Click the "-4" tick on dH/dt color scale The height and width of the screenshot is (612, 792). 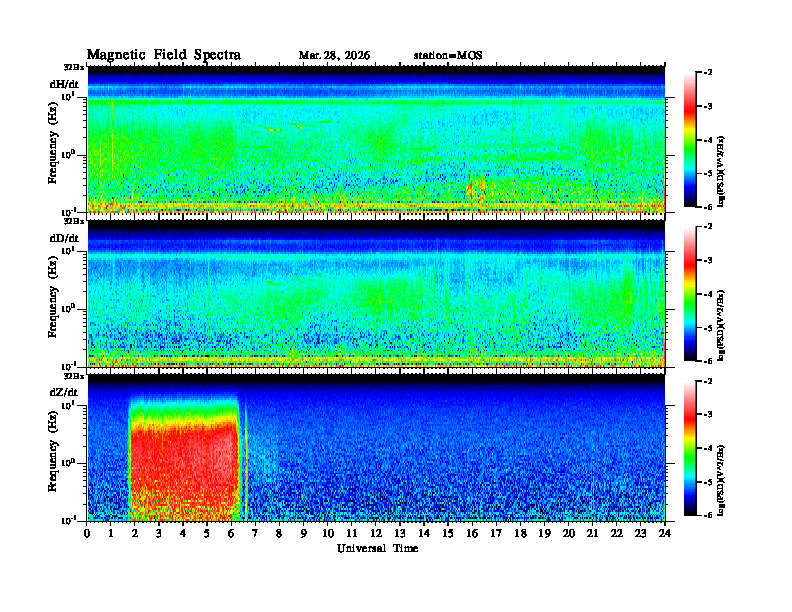pyautogui.click(x=707, y=140)
